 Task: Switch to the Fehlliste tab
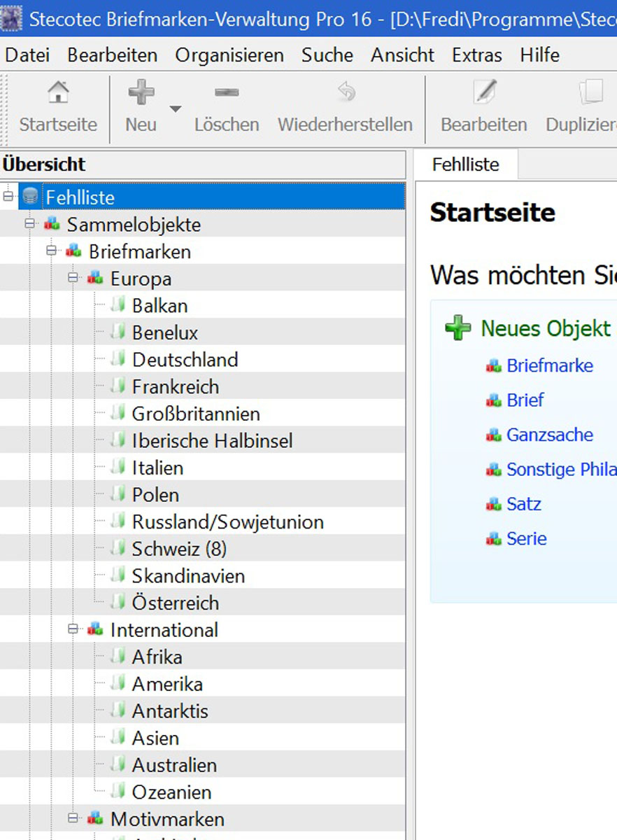pos(465,164)
